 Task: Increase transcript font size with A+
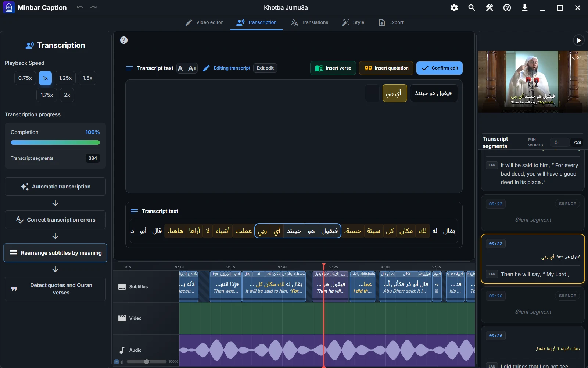coord(193,68)
